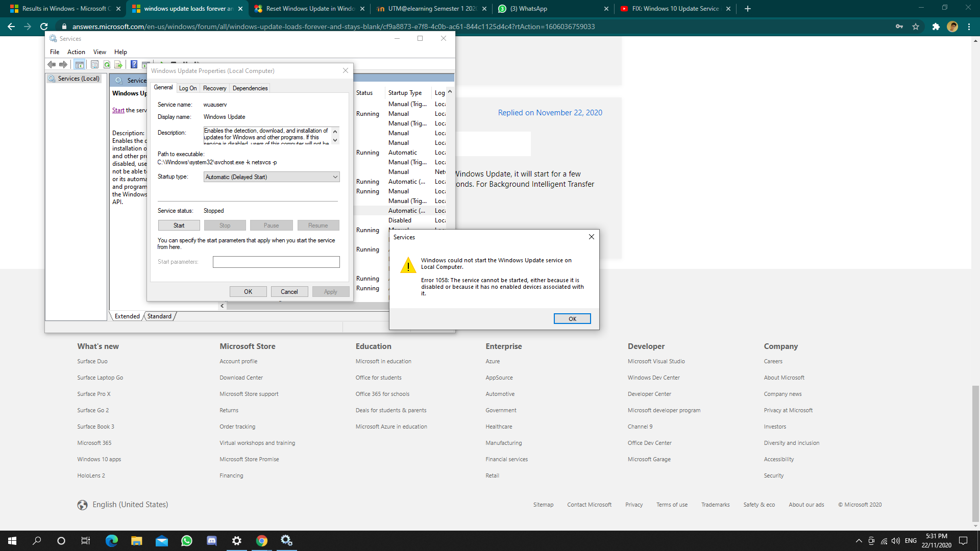The height and width of the screenshot is (551, 980).
Task: Open Chrome three-dot menu
Action: [x=969, y=27]
